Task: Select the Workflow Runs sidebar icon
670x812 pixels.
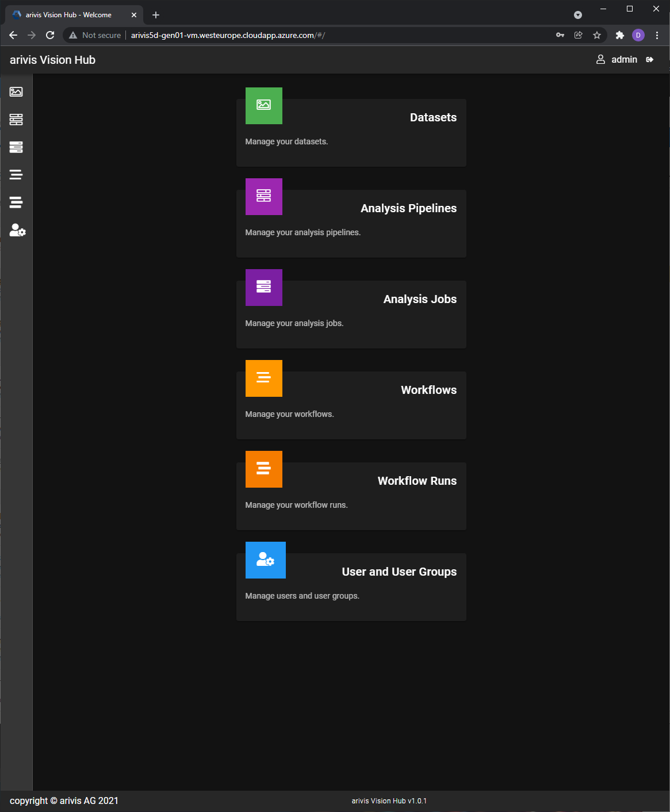Action: pyautogui.click(x=16, y=202)
